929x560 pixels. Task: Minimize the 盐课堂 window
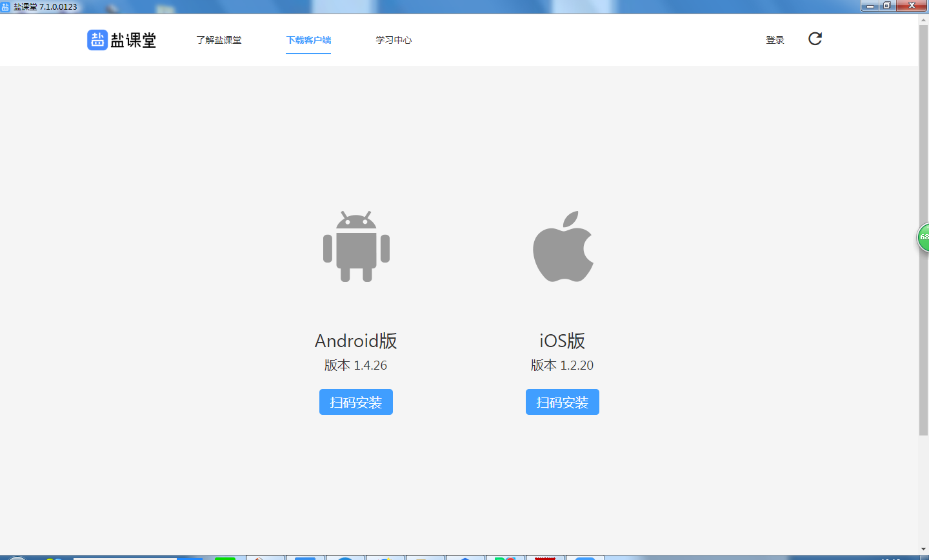(870, 6)
